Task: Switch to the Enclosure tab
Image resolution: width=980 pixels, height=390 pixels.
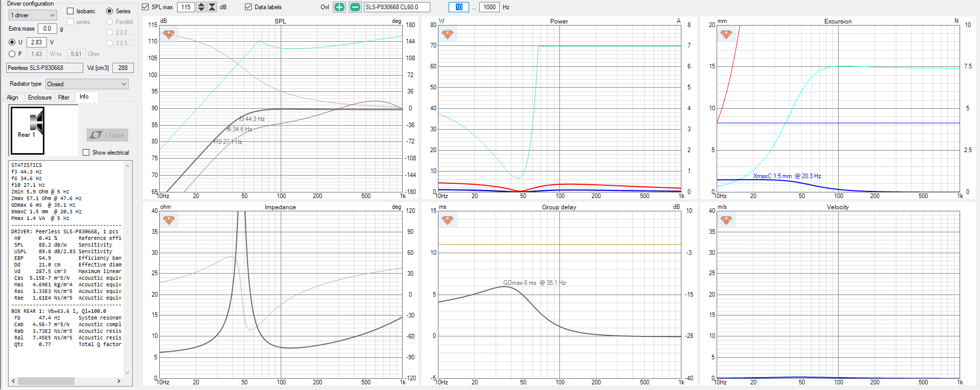Action: click(40, 97)
